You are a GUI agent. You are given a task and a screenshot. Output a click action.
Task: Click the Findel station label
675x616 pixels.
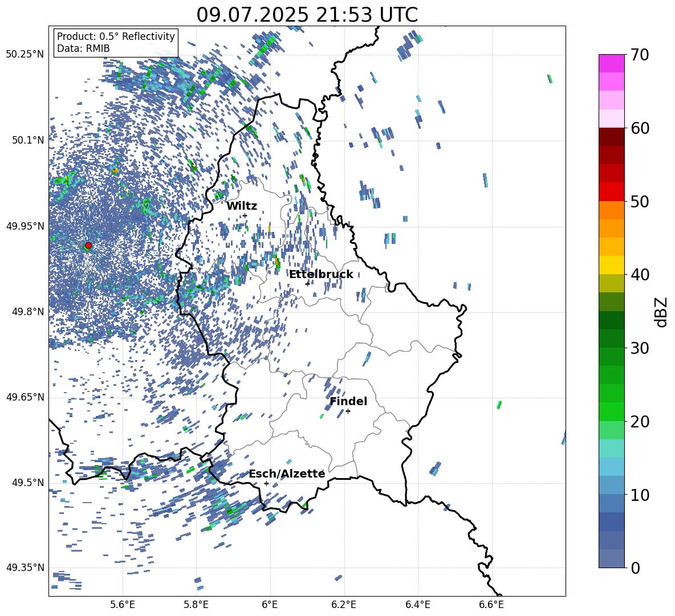click(x=348, y=401)
